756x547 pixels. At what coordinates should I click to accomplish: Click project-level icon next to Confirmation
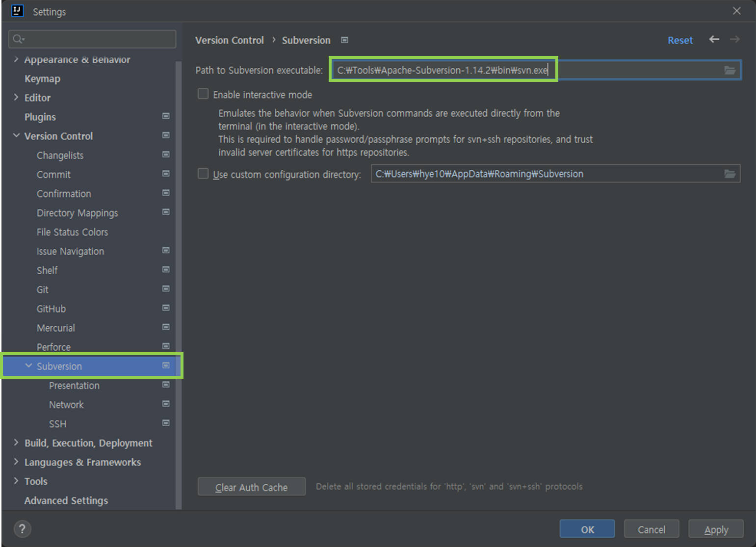pos(166,193)
